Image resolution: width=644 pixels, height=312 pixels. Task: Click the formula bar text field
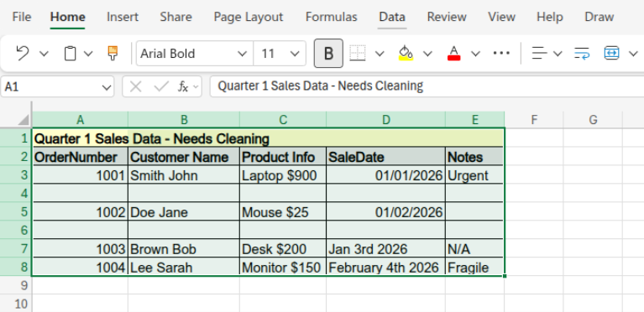tap(427, 86)
